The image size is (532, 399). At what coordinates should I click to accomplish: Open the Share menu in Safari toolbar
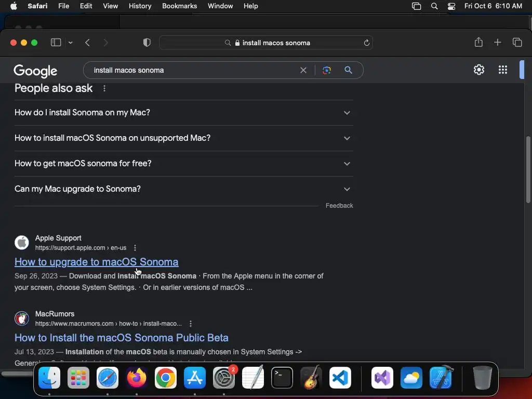(x=478, y=42)
